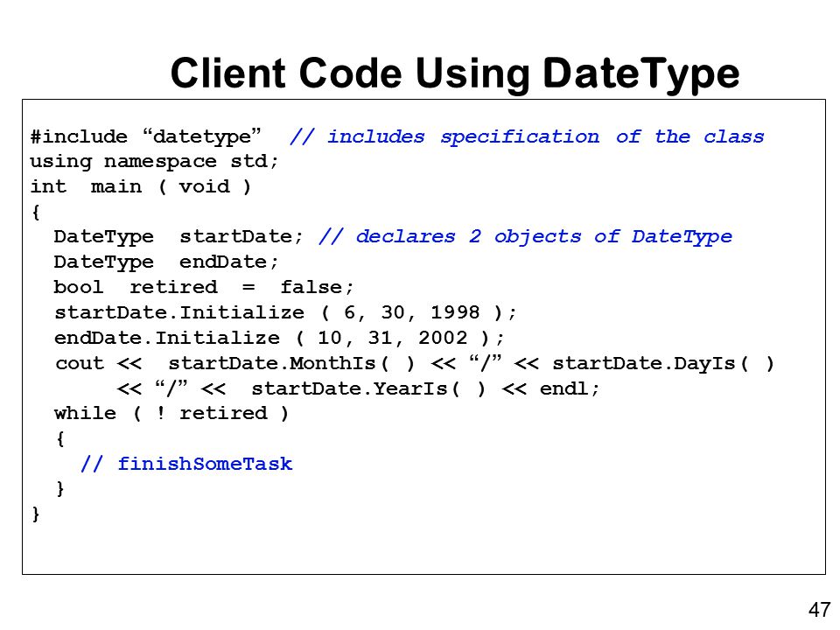Click the line "using namespace std;"
This screenshot has height=630, width=840.
tap(154, 162)
